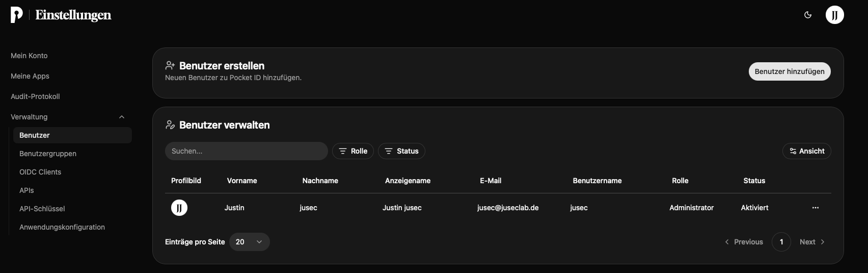Open the three-dot actions menu for Justin
Screen dimensions: 868x273
tap(816, 208)
